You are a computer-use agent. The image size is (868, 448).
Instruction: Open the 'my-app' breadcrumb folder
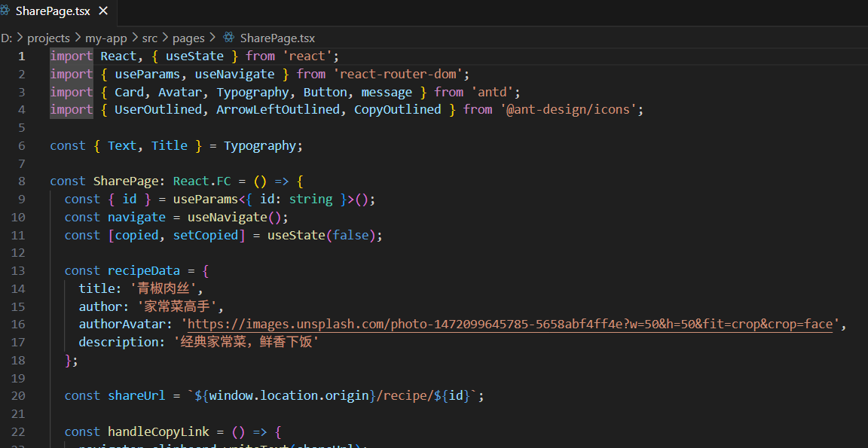click(x=105, y=38)
